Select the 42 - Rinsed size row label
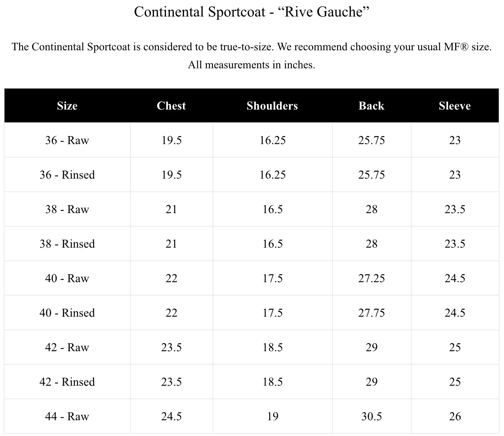 (67, 382)
